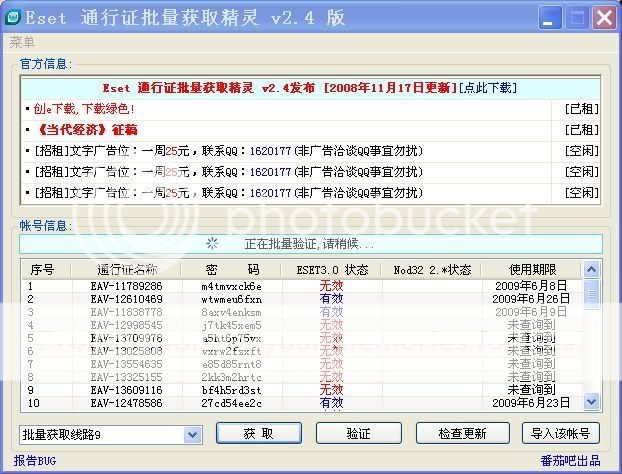Click password m4tmvxck6e
The width and height of the screenshot is (622, 474).
pyautogui.click(x=232, y=286)
